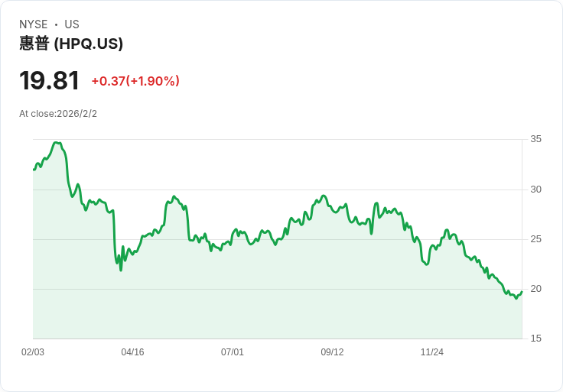Select the 02/03 date on x-axis

pos(33,352)
